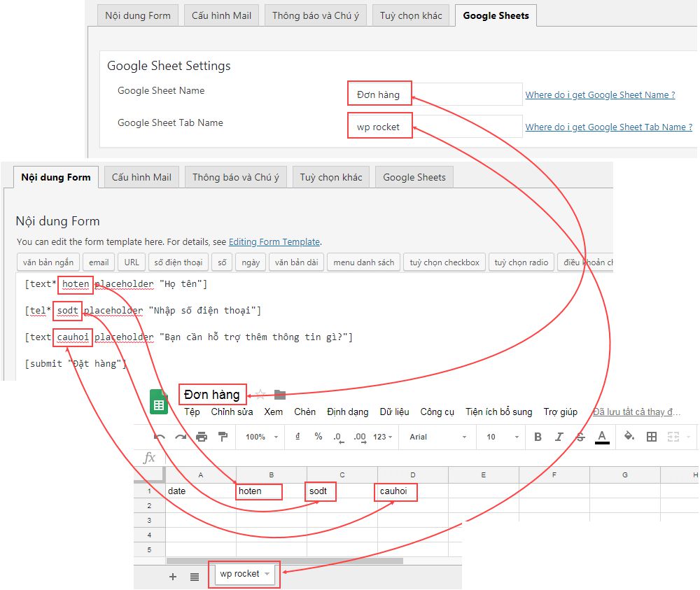Switch to the Cấu hình Mail tab
Viewport: 700px width, 590px height.
point(141,177)
